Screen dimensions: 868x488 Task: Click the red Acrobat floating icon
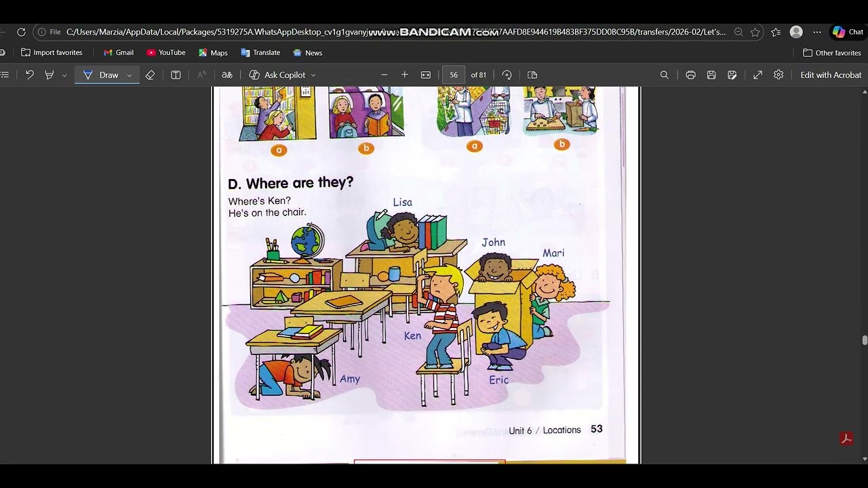846,439
